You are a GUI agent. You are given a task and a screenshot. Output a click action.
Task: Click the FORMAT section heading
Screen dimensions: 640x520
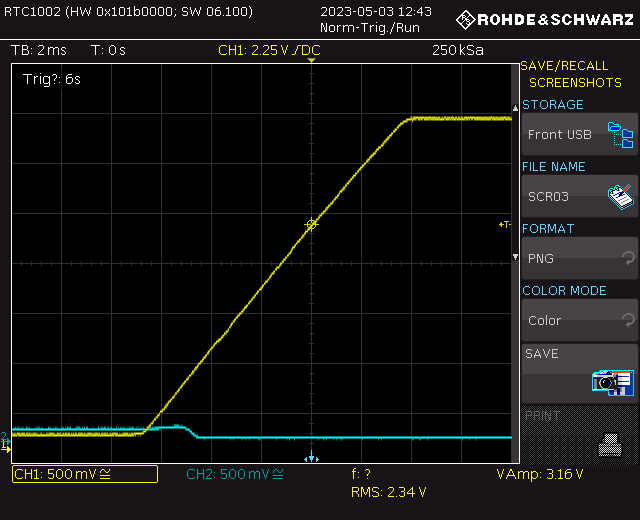click(x=548, y=229)
